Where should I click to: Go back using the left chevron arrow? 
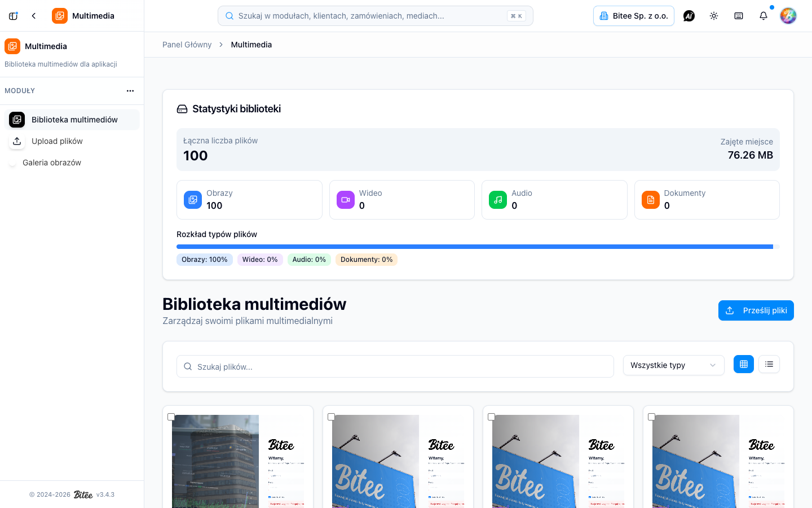tap(34, 16)
